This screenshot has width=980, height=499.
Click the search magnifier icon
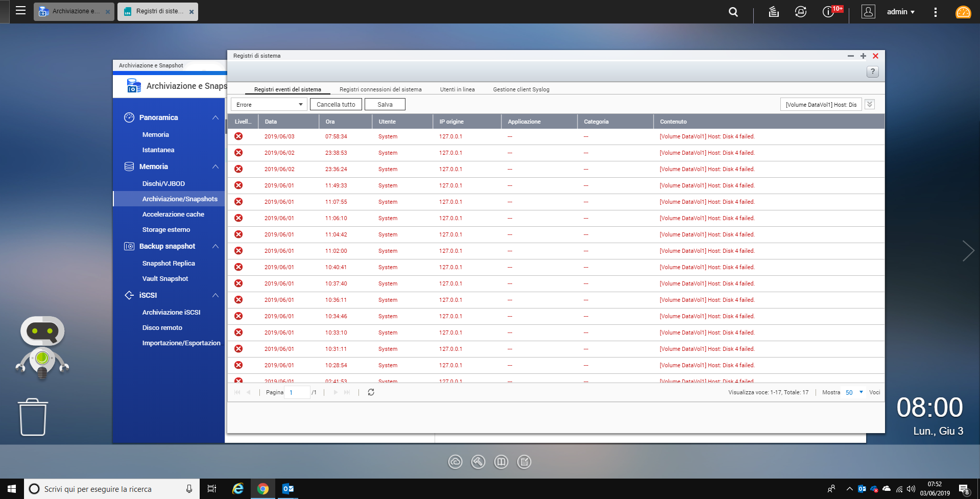click(x=733, y=12)
